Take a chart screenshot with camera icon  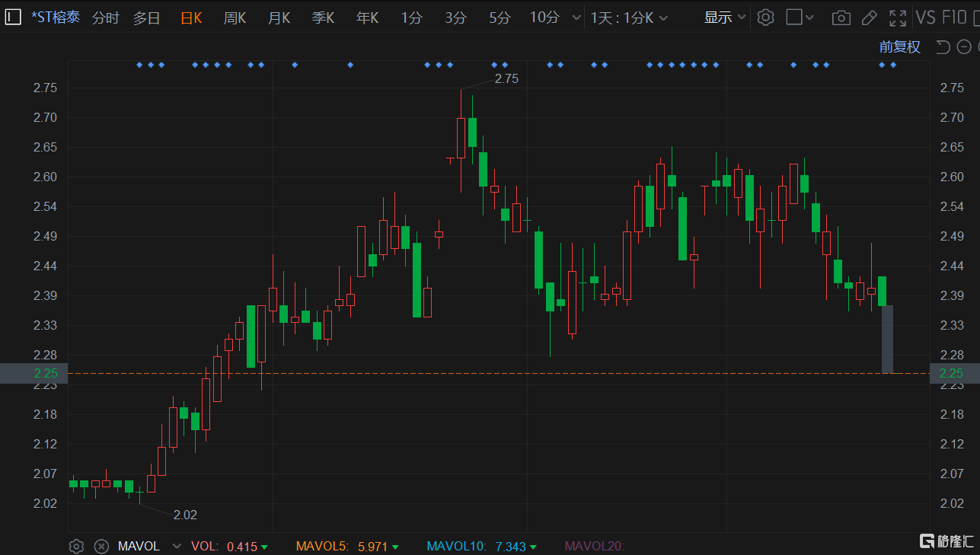coord(841,18)
